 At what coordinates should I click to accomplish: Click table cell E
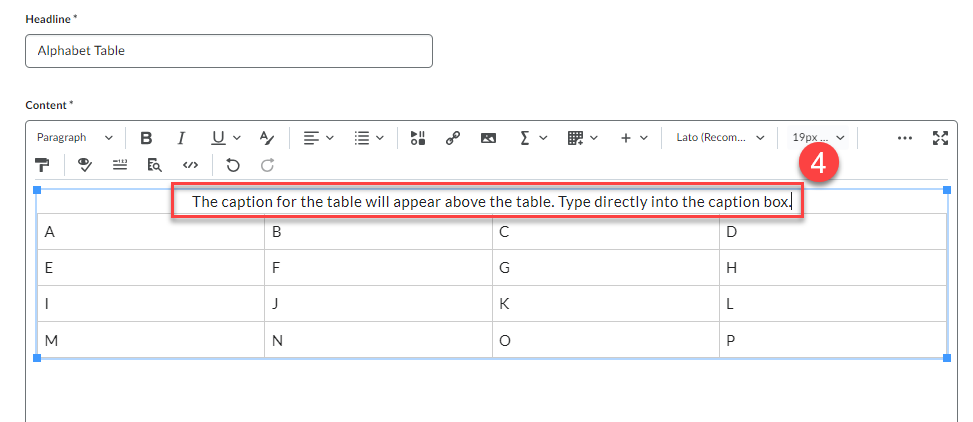tap(151, 268)
